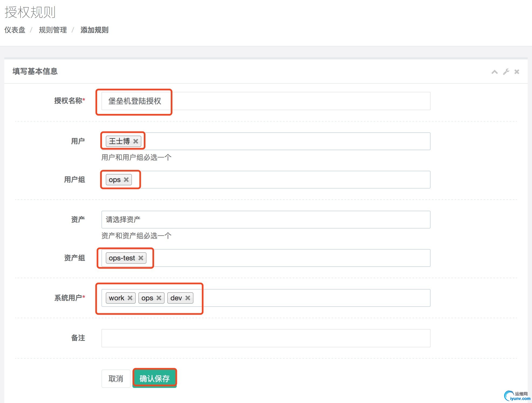
Task: Remove the 王士博 user tag
Action: [x=136, y=141]
